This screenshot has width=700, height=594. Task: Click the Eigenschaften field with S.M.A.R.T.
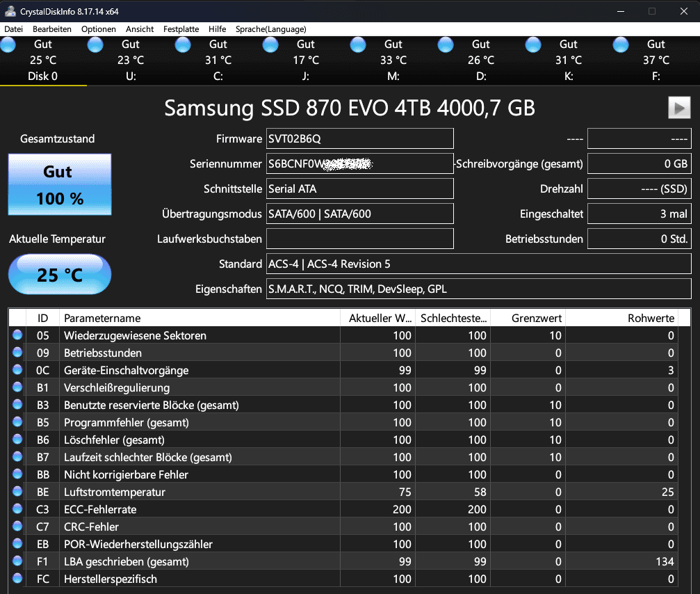coord(478,289)
